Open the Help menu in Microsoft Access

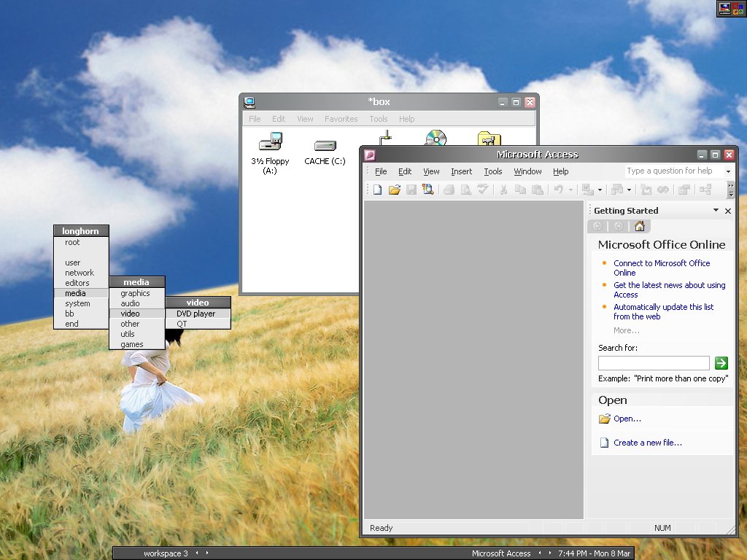coord(561,171)
